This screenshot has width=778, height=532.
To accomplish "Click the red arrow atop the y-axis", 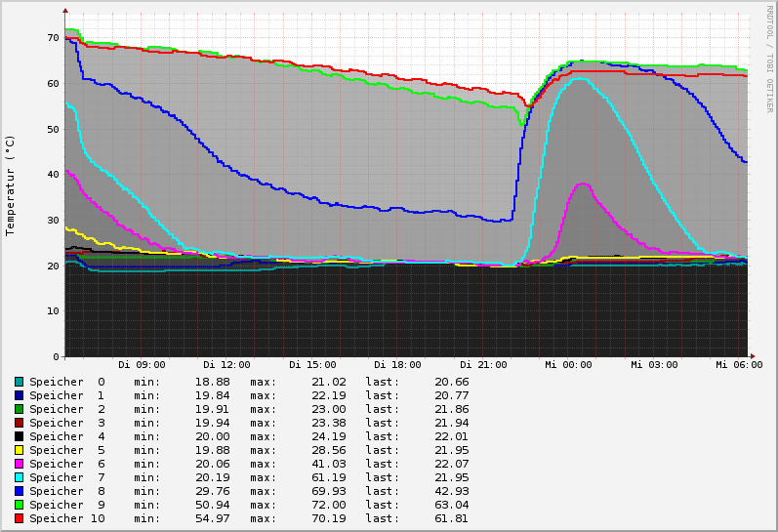I will coord(65,11).
